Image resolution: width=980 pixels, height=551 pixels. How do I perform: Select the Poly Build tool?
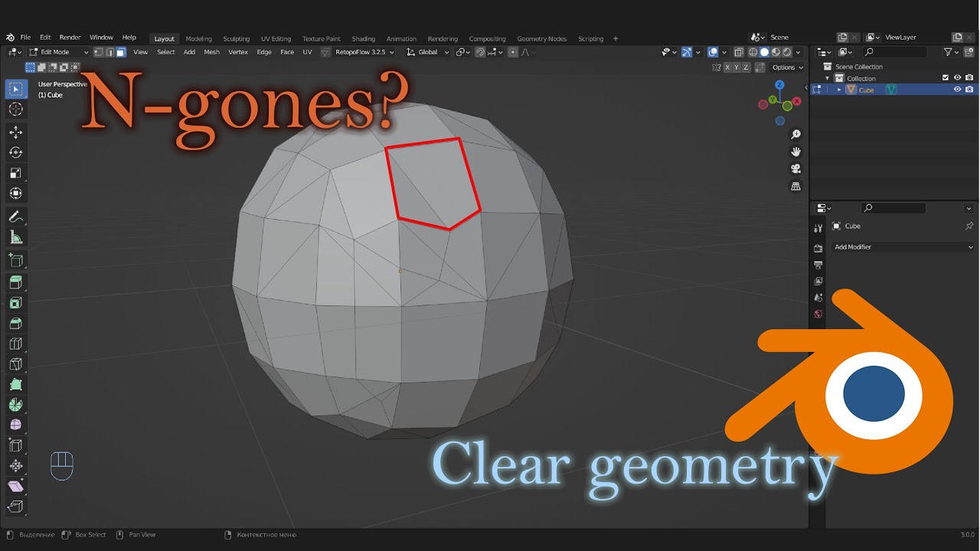coord(15,384)
